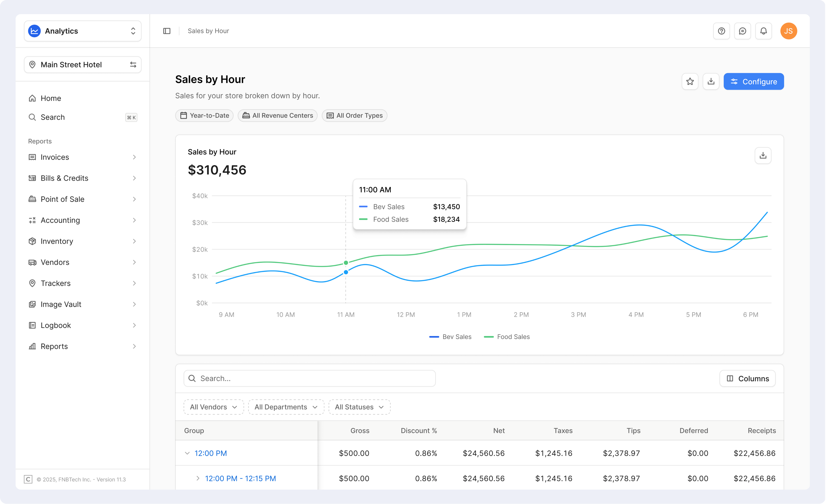Go to Home in sidebar
The width and height of the screenshot is (826, 504).
(x=82, y=98)
